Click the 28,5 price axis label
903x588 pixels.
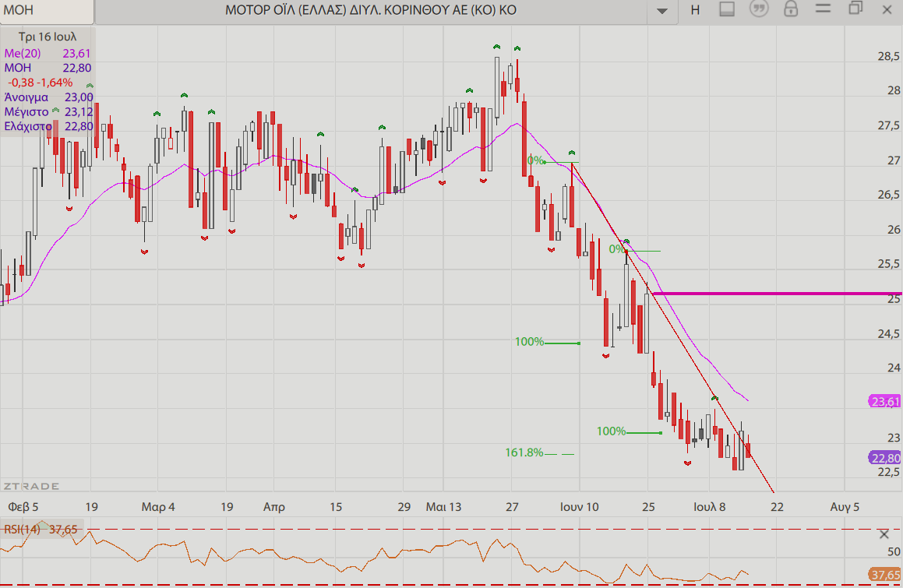[889, 56]
